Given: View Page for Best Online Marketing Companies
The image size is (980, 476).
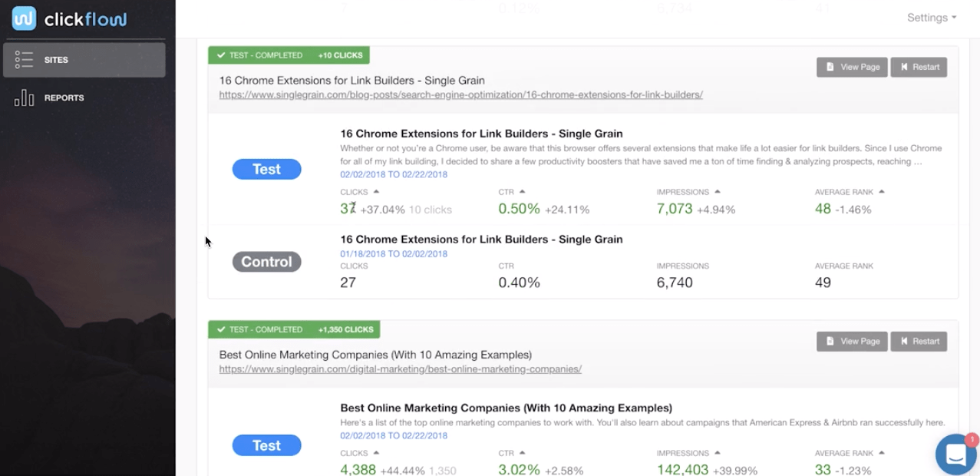Looking at the screenshot, I should 852,341.
